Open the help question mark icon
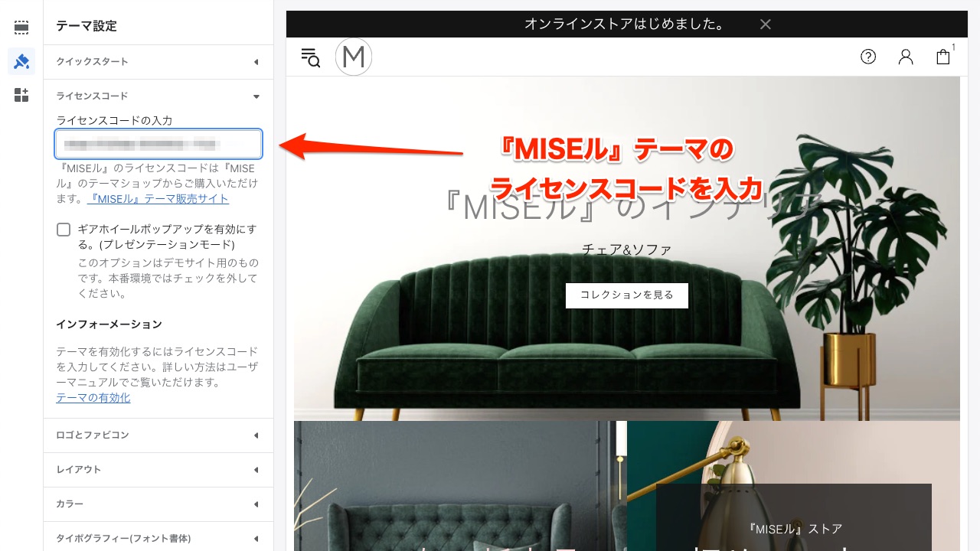 (x=868, y=57)
